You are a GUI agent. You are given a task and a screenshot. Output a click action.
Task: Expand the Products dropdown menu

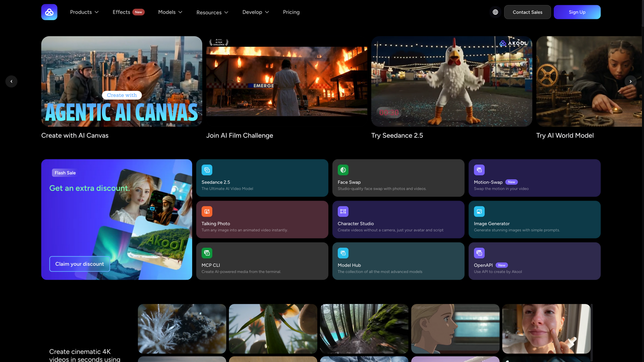pos(84,12)
